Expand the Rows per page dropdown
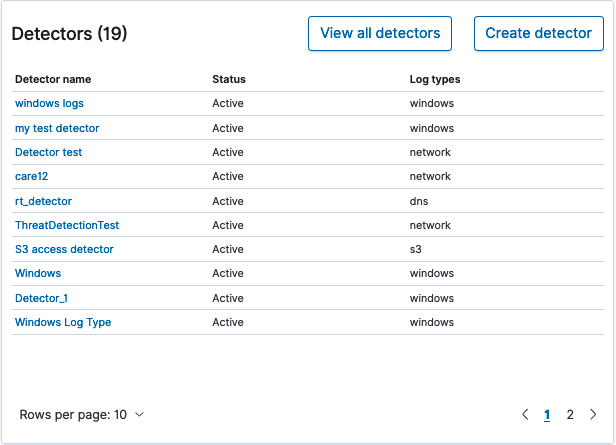Viewport: 616px width, 445px height. (82, 414)
